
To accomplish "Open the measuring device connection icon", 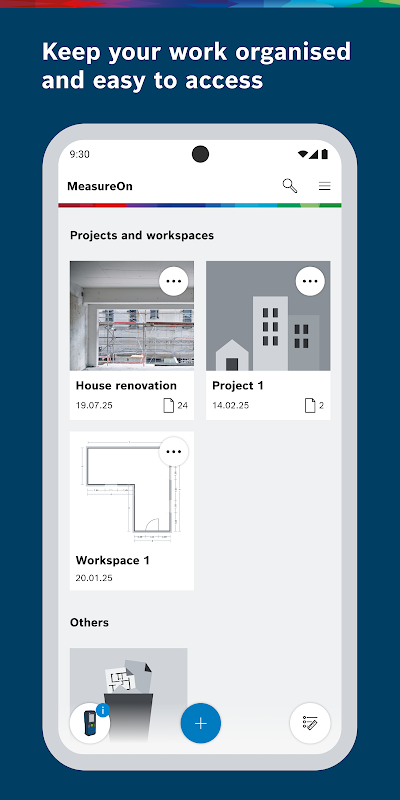I will pos(90,723).
